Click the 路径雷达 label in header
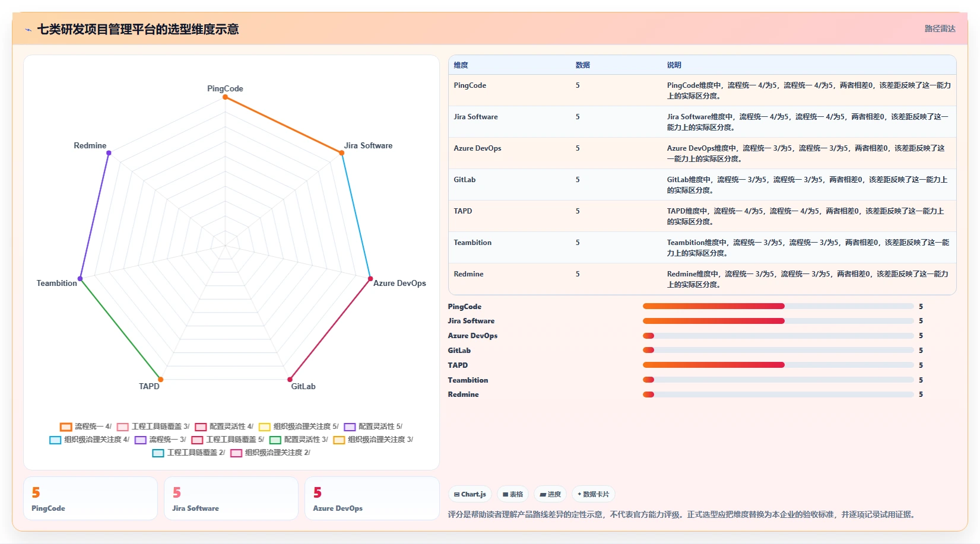The image size is (980, 544). (940, 28)
